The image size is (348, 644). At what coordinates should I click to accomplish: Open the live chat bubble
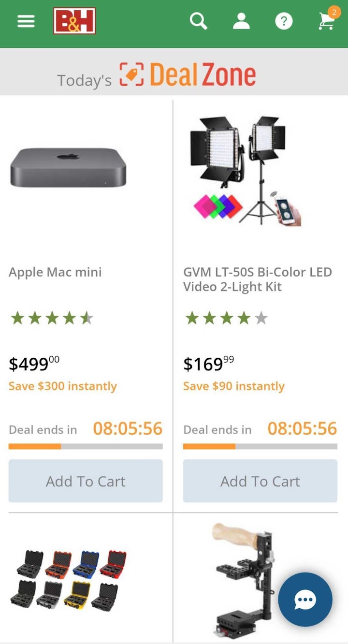[305, 600]
